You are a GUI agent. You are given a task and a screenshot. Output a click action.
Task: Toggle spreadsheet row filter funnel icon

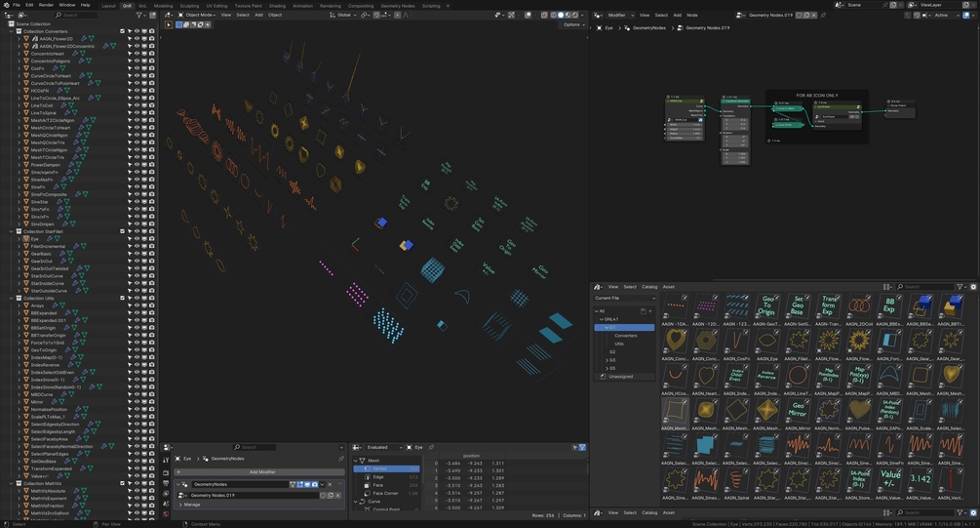[x=582, y=447]
